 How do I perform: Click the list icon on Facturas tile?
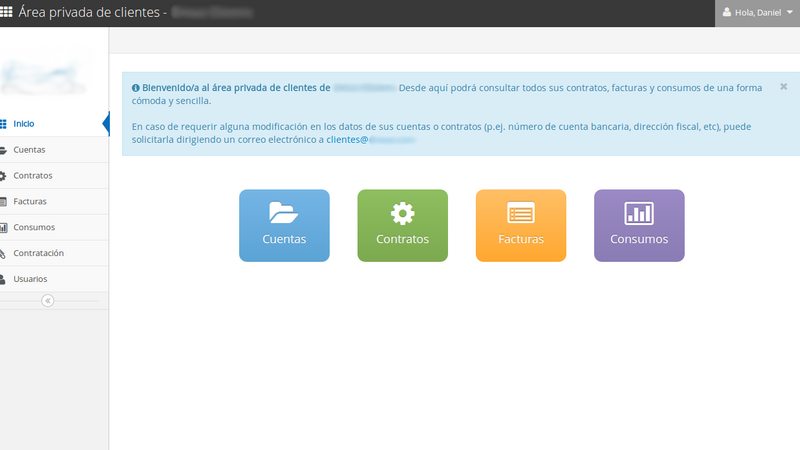coord(521,213)
